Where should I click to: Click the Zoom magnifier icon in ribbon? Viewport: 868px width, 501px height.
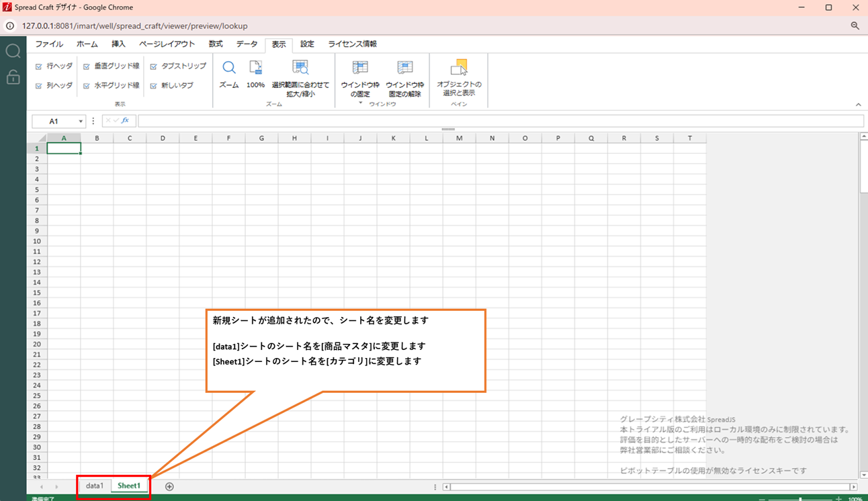tap(229, 68)
